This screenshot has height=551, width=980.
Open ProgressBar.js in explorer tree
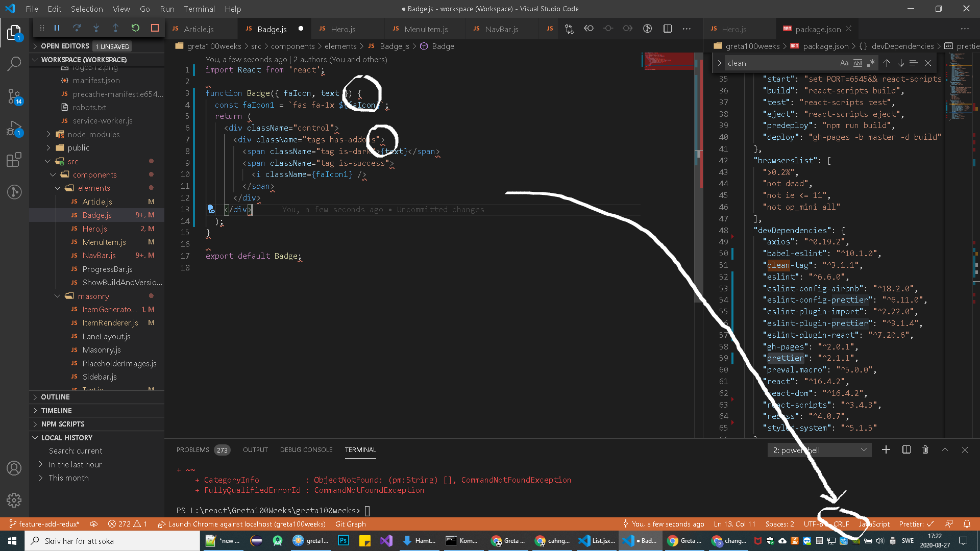click(107, 269)
